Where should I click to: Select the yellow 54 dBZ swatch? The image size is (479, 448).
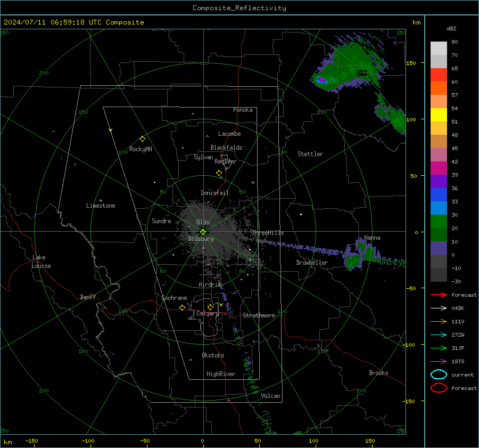439,115
